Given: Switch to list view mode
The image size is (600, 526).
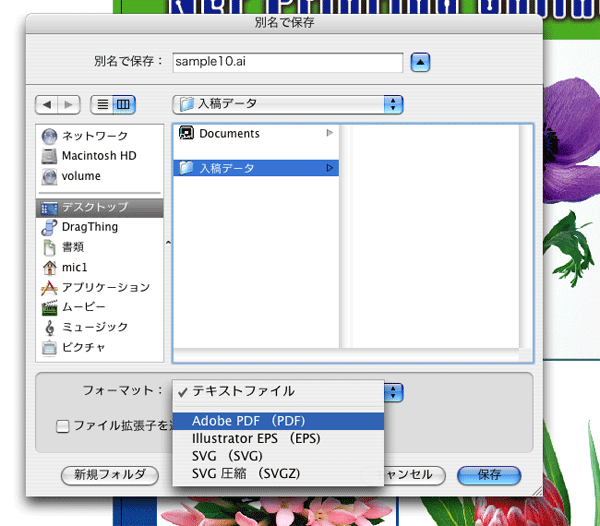Looking at the screenshot, I should [x=101, y=104].
